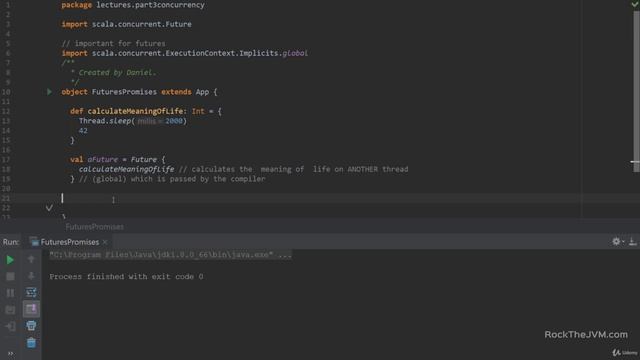Screen dimensions: 640x360
Task: Toggle Scroll to end icon in Run panel
Action: pos(31,309)
